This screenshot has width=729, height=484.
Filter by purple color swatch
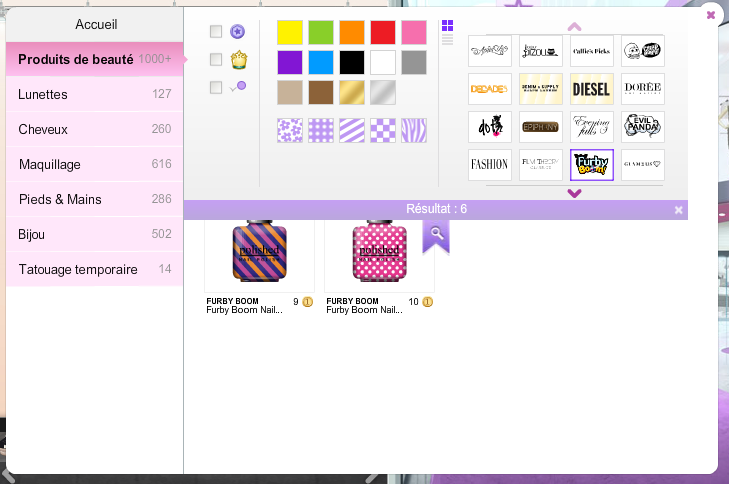[x=290, y=62]
